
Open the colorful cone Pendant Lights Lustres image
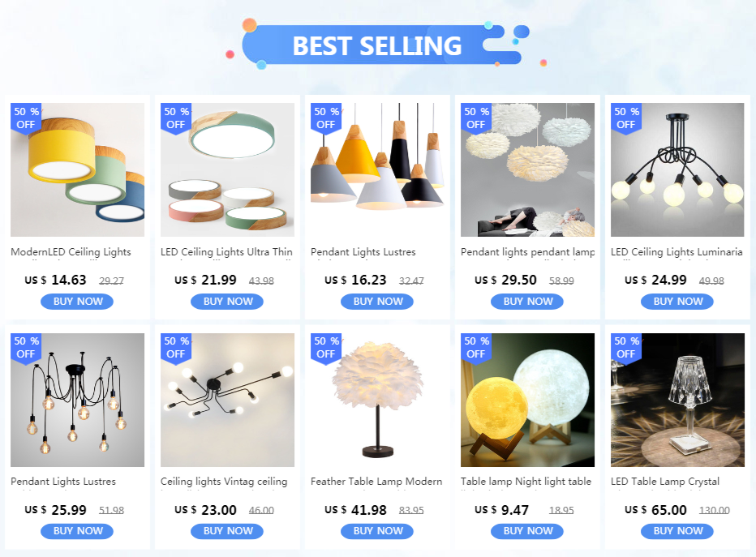[x=377, y=169]
